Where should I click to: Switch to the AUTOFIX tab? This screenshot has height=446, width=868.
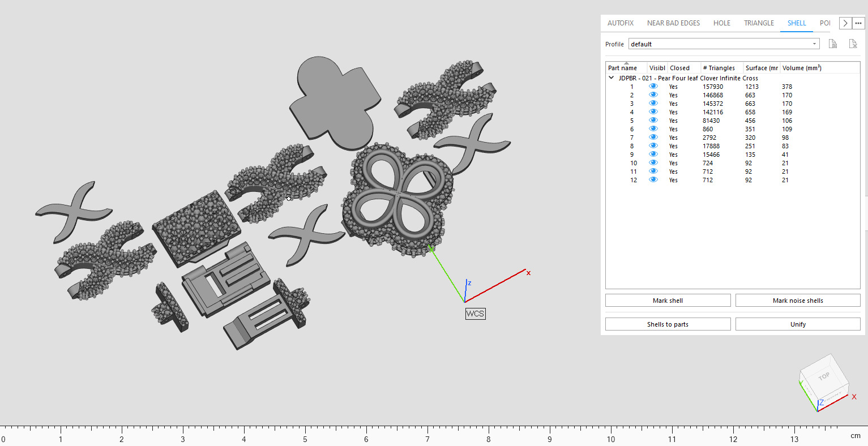(x=621, y=23)
